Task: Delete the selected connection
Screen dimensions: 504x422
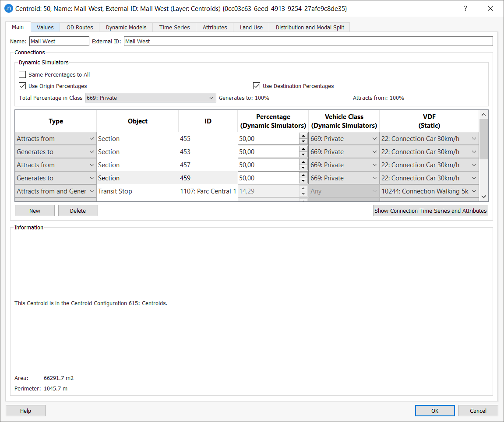Action: click(78, 211)
